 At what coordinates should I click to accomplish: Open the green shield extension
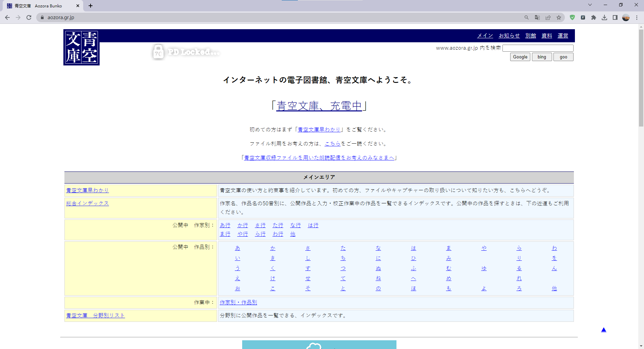(x=572, y=17)
